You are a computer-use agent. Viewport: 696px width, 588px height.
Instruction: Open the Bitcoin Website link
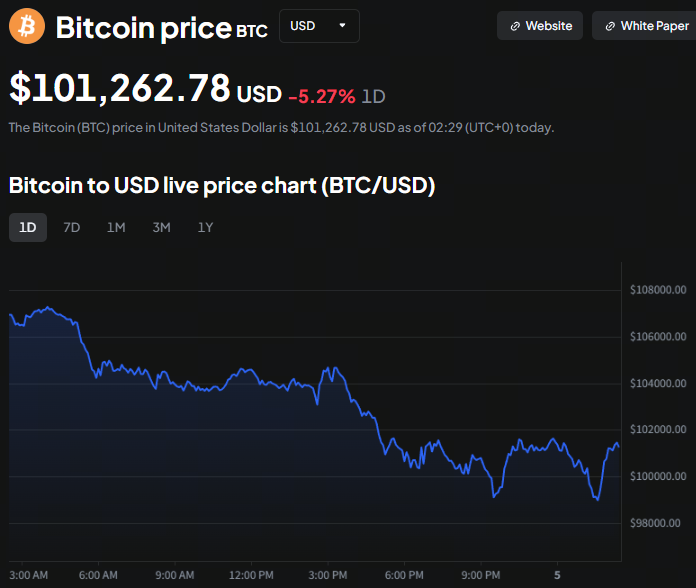(x=541, y=26)
